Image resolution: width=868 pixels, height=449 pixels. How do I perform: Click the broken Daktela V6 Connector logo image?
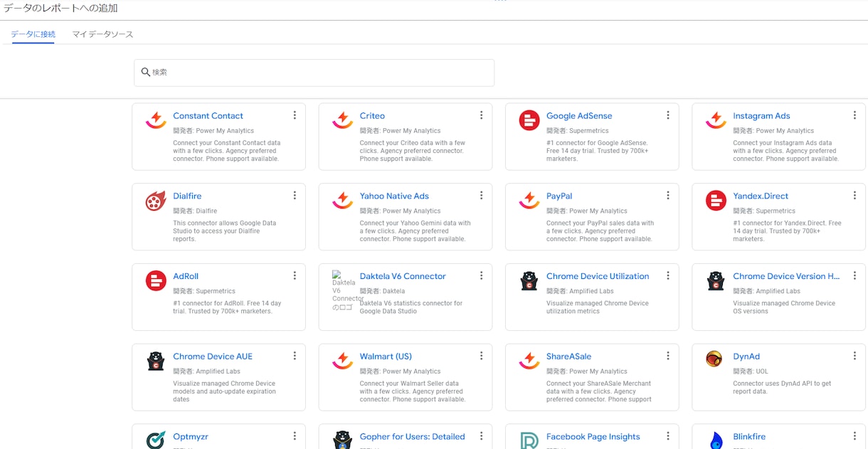344,291
